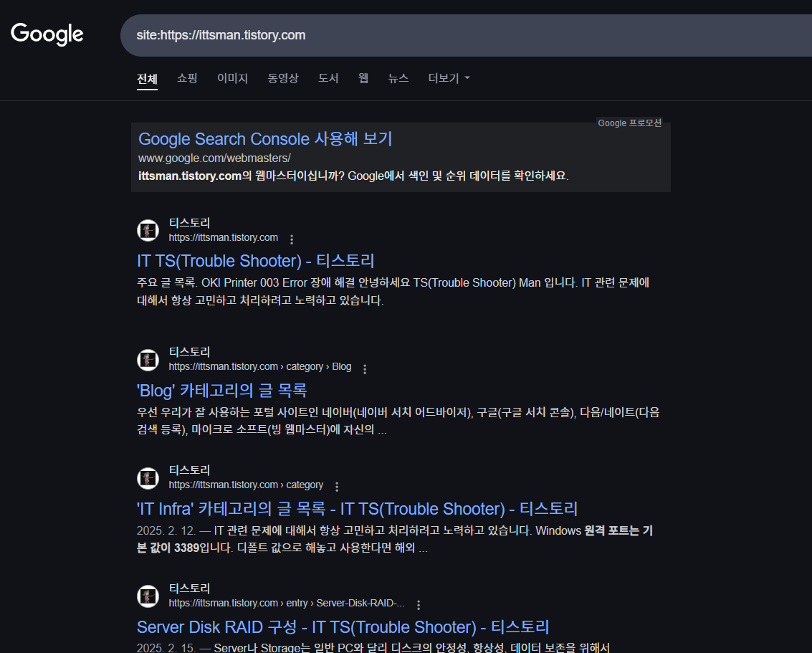The image size is (812, 653).
Task: Open the Server Disk RAID 구성 link
Action: pos(343,627)
